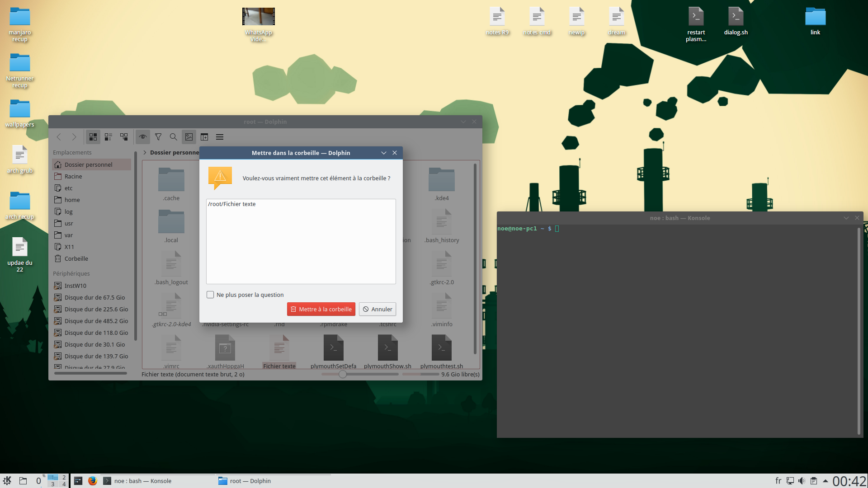Launch Firefox from the taskbar

tap(93, 481)
